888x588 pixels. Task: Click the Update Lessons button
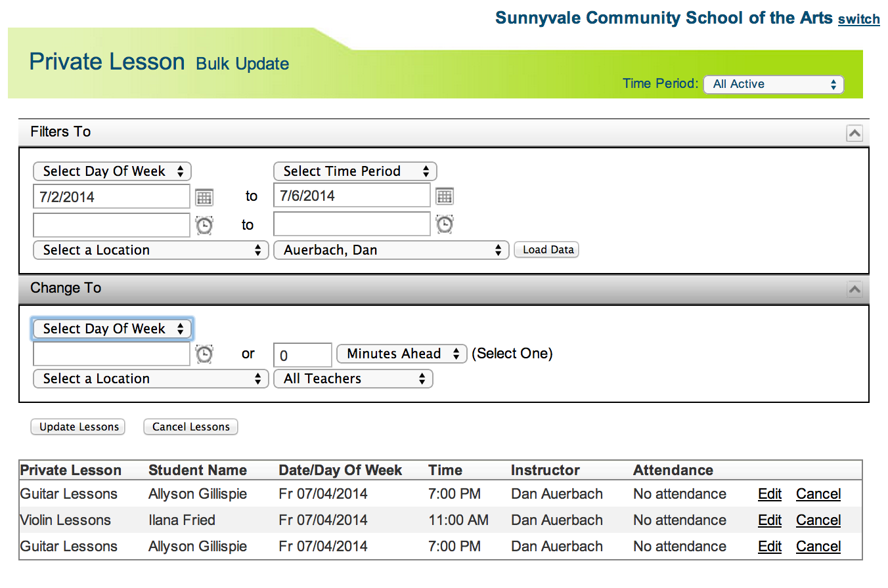click(x=78, y=427)
